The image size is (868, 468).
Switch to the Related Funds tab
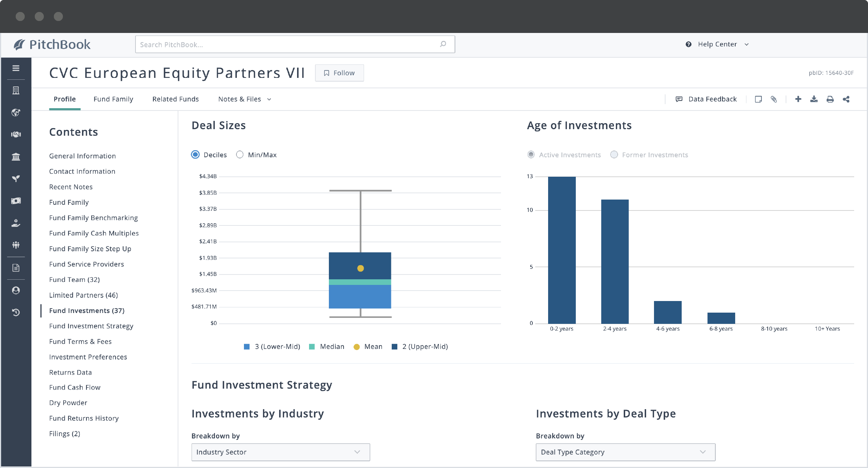tap(175, 99)
